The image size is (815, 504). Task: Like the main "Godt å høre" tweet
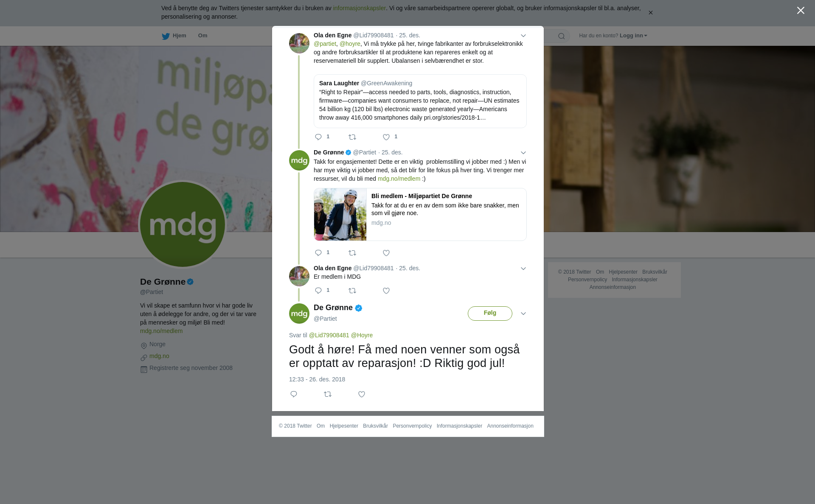(362, 394)
